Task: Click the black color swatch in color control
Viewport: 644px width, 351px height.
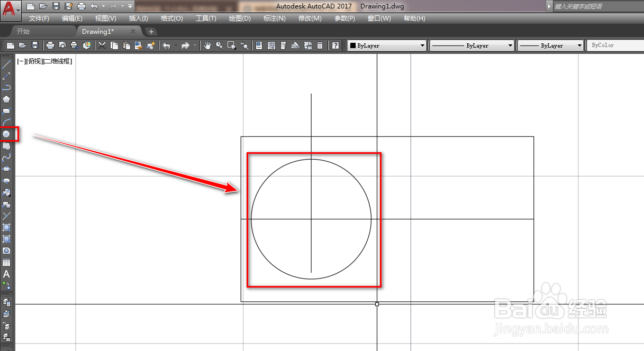Action: tap(352, 45)
